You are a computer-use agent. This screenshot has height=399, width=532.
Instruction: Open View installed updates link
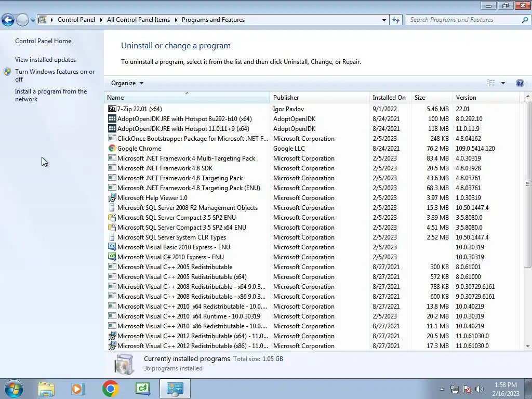[46, 59]
